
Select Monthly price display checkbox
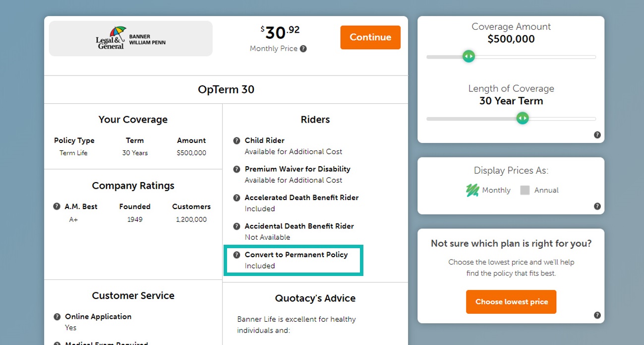472,190
